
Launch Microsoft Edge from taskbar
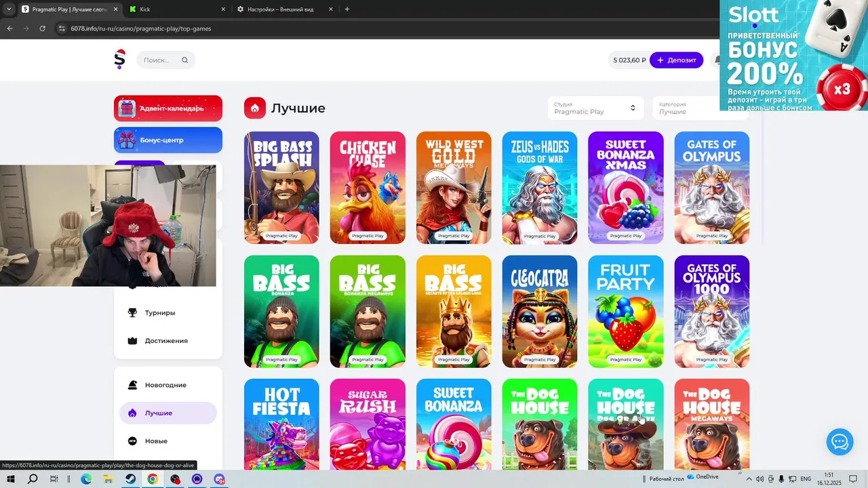coord(86,479)
